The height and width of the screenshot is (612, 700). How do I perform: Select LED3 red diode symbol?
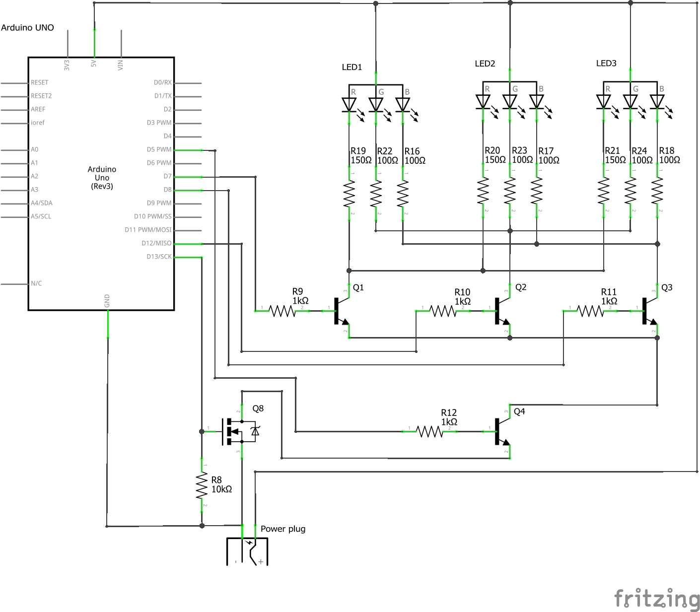coord(604,102)
